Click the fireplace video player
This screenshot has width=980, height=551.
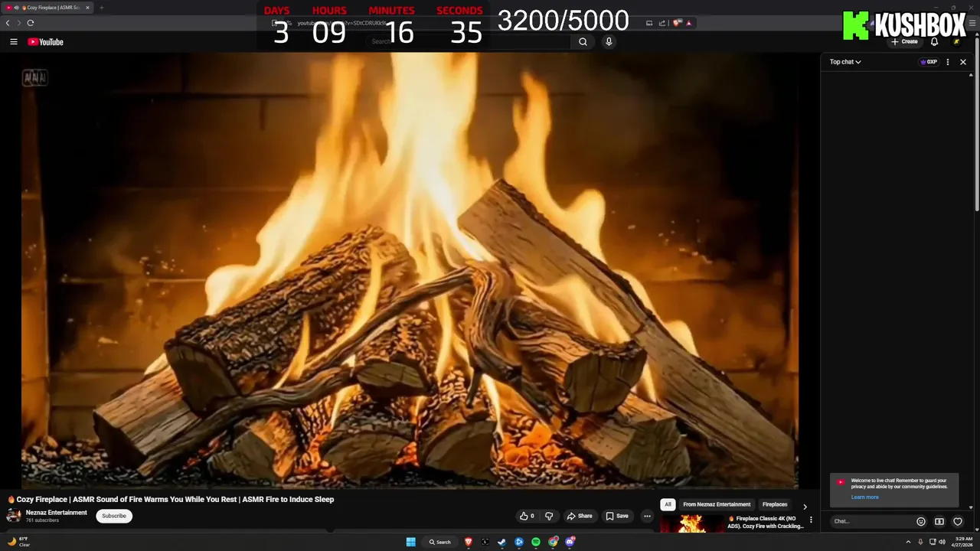pyautogui.click(x=410, y=270)
